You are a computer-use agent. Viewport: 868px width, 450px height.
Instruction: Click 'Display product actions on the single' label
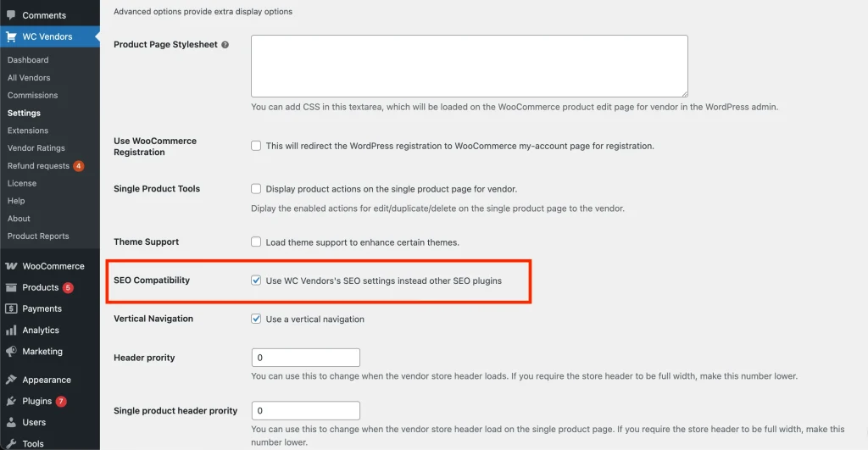pyautogui.click(x=392, y=189)
